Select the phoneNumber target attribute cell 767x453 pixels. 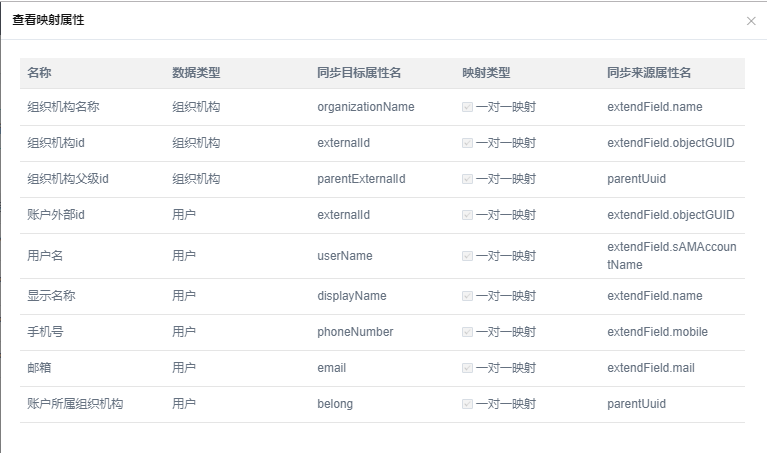(x=355, y=332)
